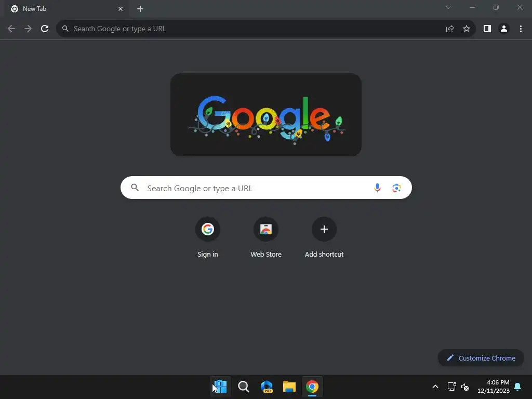Open the notification bell

pos(518,387)
